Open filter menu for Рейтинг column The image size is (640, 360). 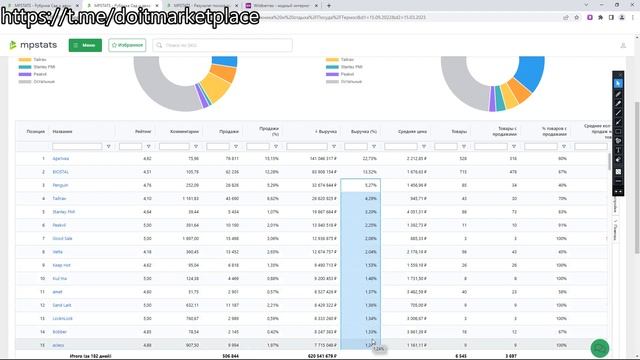tap(149, 147)
